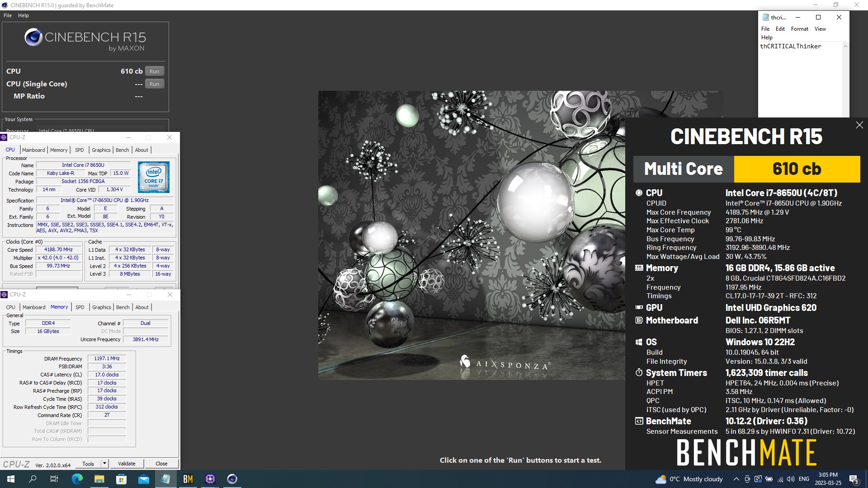Open the Cinebench Help menu
868x488 pixels.
tap(24, 15)
